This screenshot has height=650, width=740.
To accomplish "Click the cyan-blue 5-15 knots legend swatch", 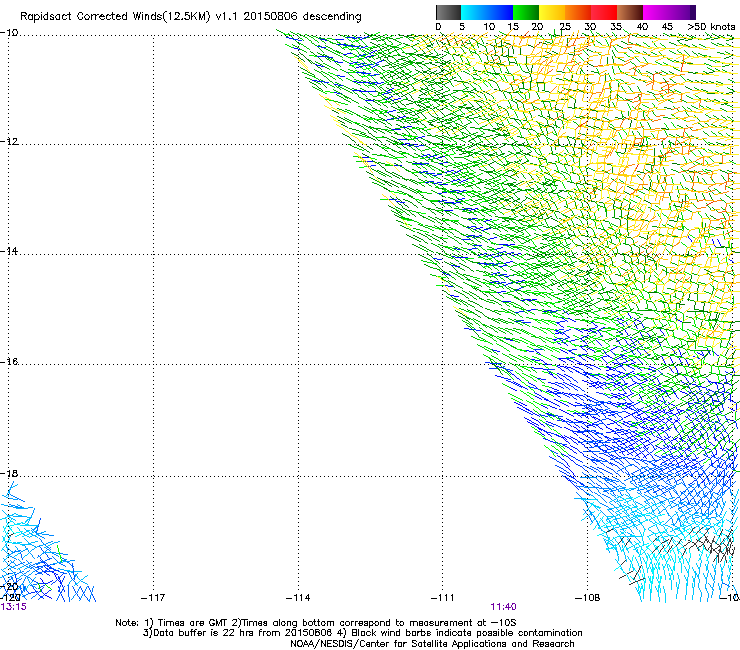I will point(487,12).
